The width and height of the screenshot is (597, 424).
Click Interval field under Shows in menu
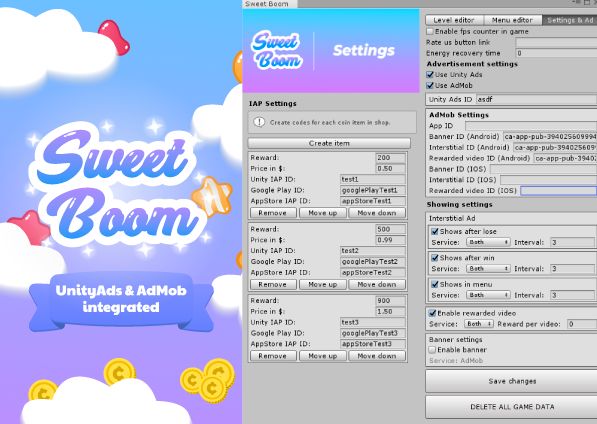click(572, 295)
